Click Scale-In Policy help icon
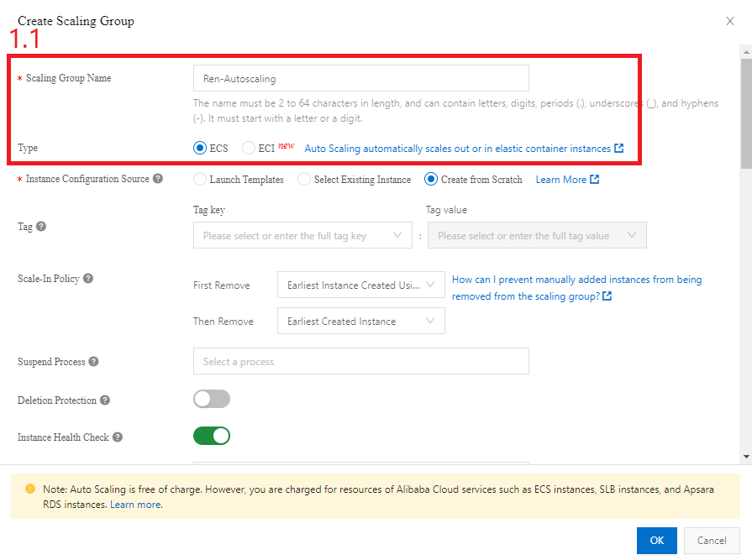The image size is (752, 560). click(x=88, y=279)
